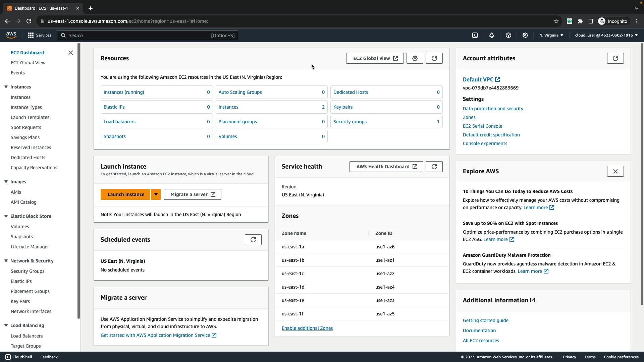Open the Resources panel settings gear

[x=415, y=58]
